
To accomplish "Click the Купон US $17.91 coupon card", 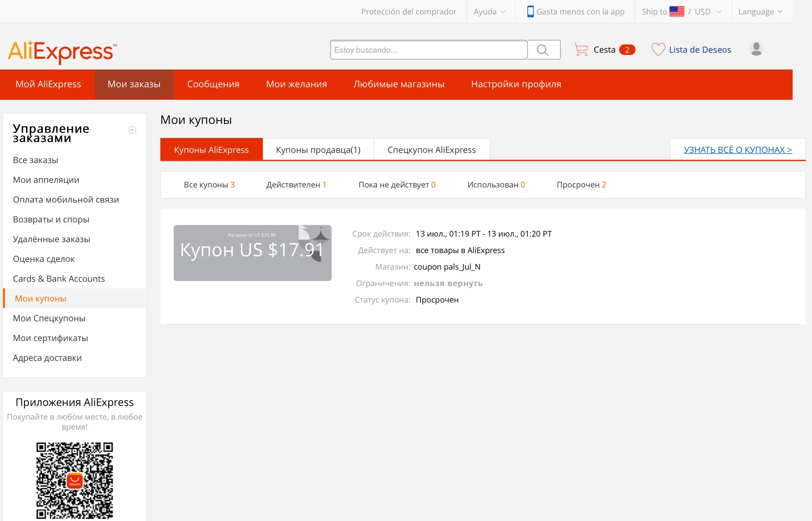I will [252, 253].
